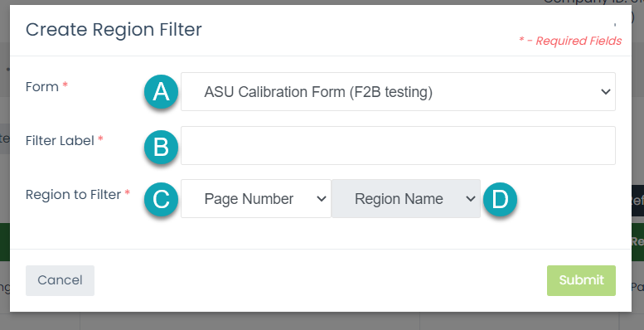Click the teal A marker badge
The height and width of the screenshot is (330, 644).
[x=161, y=92]
